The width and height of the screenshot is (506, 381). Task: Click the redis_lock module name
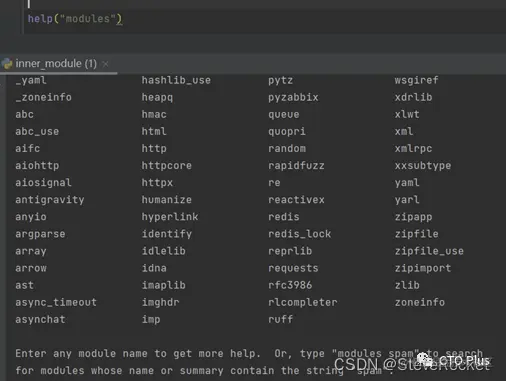(x=300, y=234)
